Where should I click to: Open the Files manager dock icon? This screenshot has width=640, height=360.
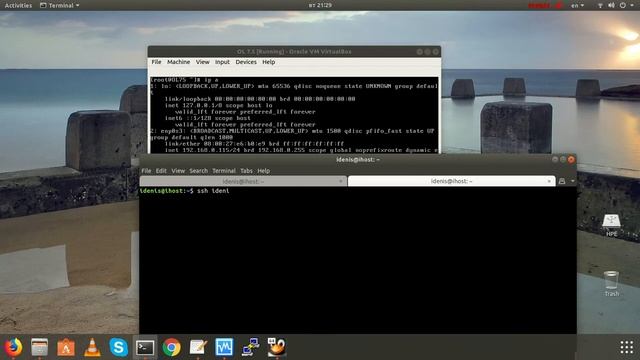tap(40, 347)
